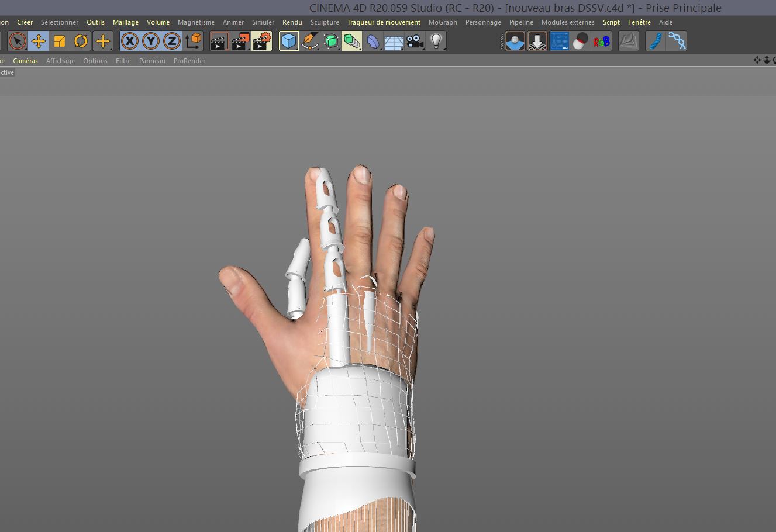The image size is (776, 532).
Task: Open the deformer objects icon
Action: pos(373,41)
